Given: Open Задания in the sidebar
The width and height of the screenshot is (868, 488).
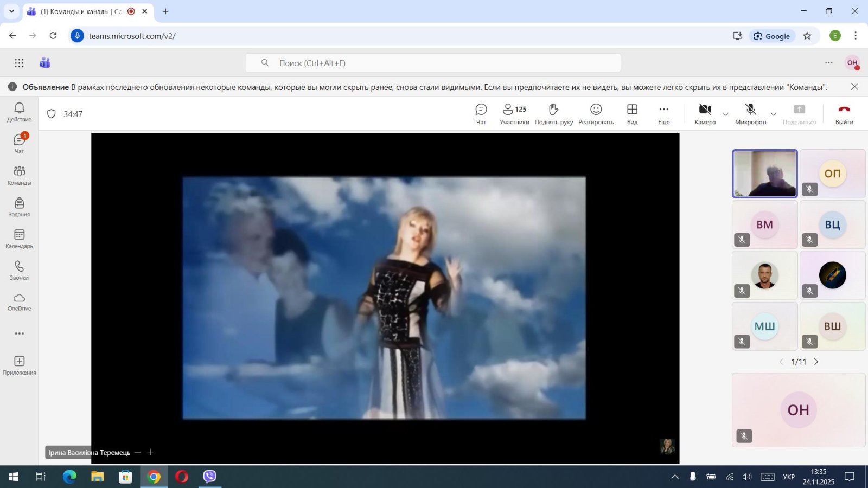Looking at the screenshot, I should click(x=20, y=207).
